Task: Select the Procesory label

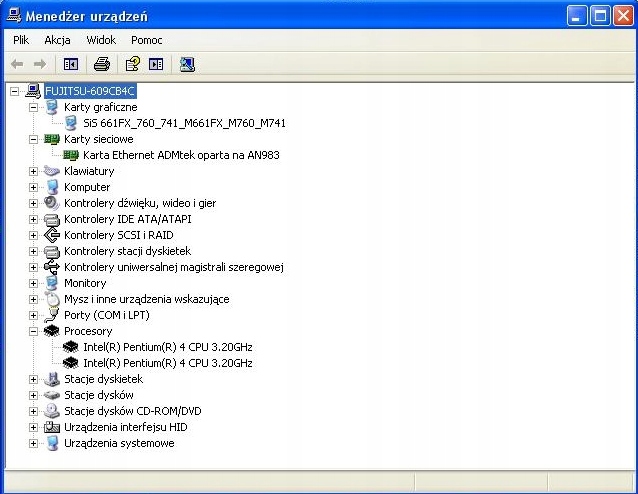Action: point(88,331)
